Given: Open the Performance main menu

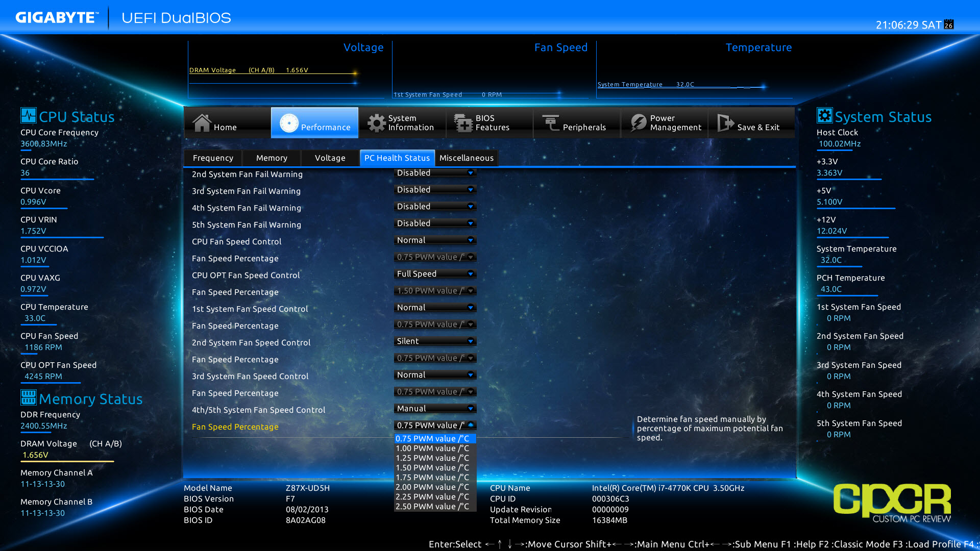Looking at the screenshot, I should [314, 122].
